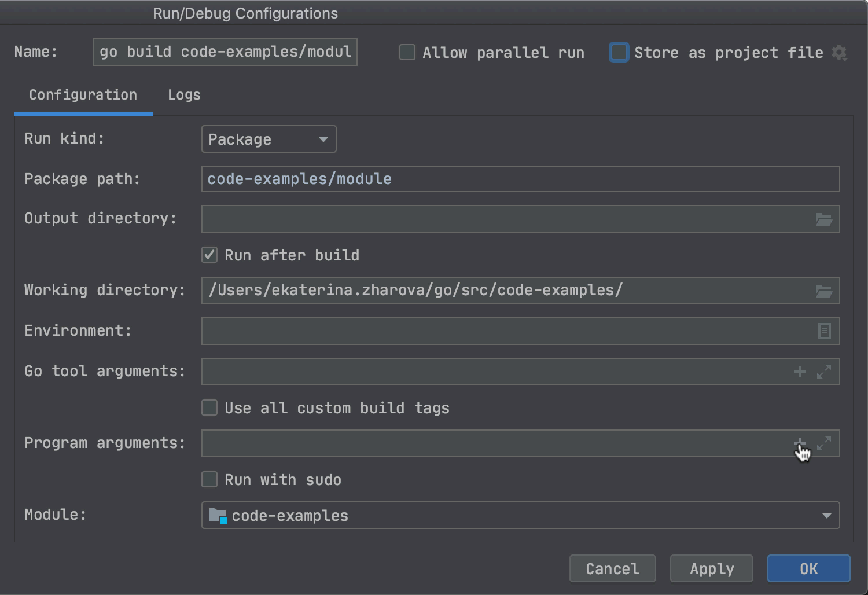Switch to the Logs tab
The image size is (868, 595).
[184, 95]
